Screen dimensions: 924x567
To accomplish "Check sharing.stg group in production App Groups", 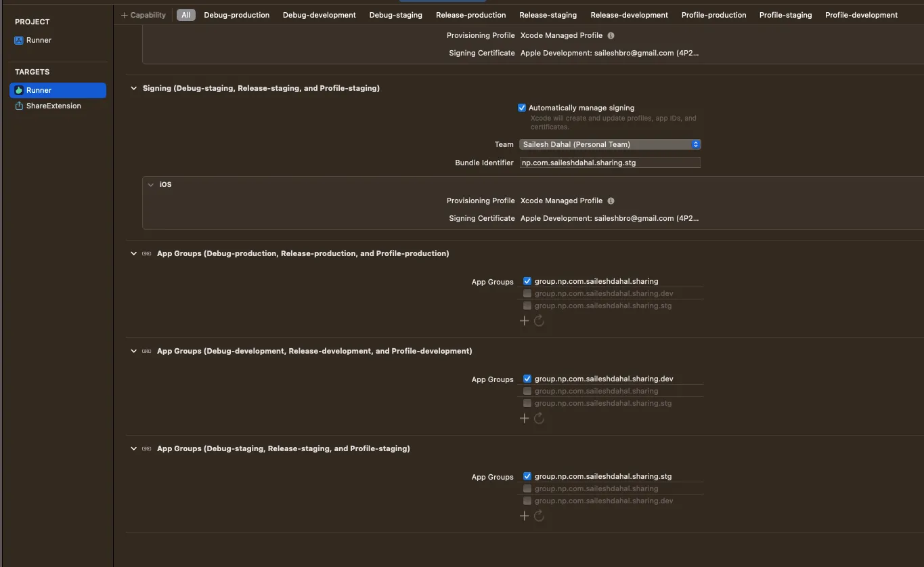I will point(527,306).
